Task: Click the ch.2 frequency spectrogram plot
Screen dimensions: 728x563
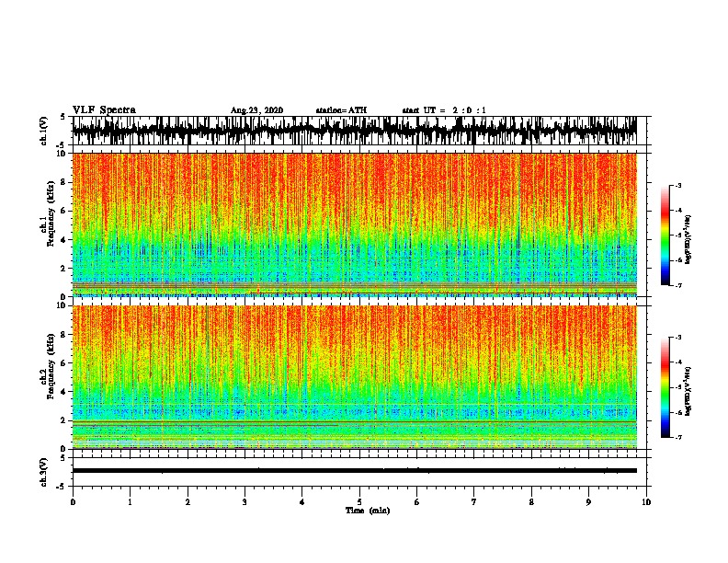Action: (x=355, y=377)
